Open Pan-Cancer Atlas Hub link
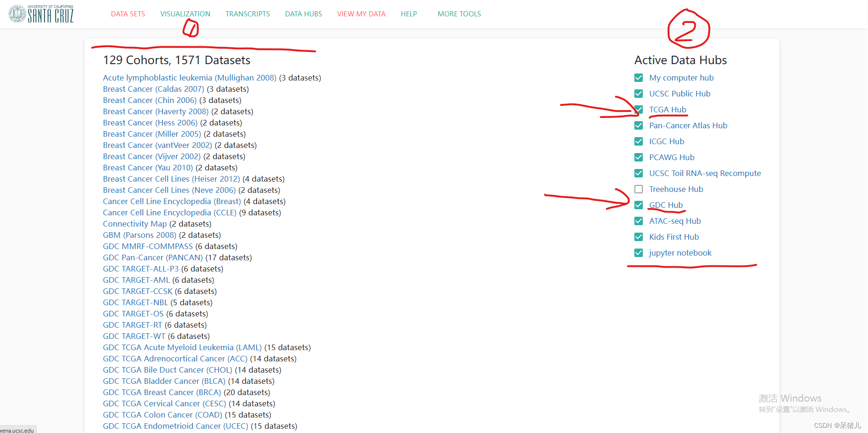Viewport: 868px width, 433px height. point(688,125)
